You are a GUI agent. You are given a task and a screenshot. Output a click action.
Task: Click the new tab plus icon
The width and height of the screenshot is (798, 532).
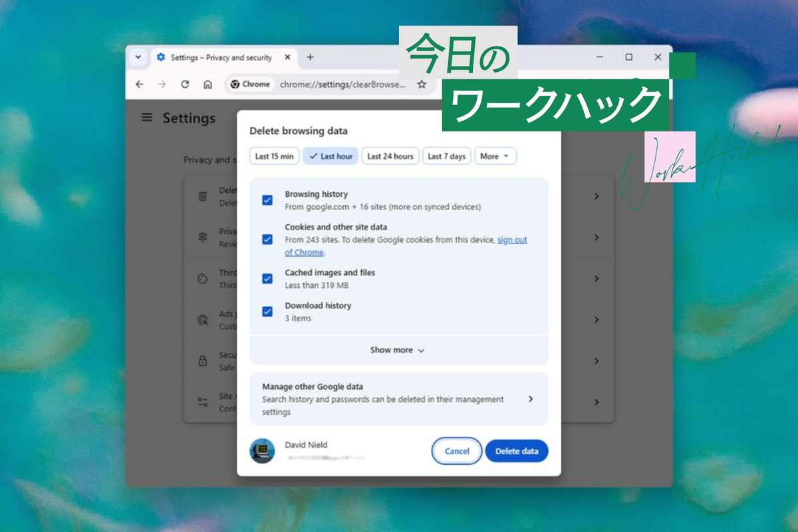tap(310, 57)
